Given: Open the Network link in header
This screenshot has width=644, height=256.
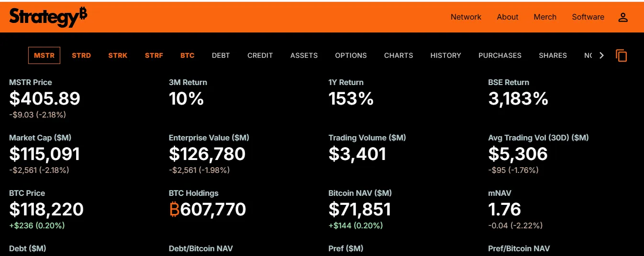Looking at the screenshot, I should click(x=466, y=17).
